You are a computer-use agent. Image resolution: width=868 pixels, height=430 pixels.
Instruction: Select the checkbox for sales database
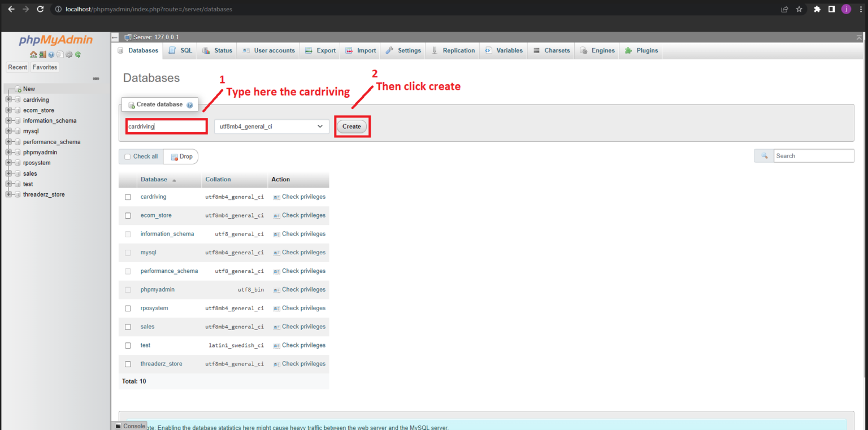point(128,327)
